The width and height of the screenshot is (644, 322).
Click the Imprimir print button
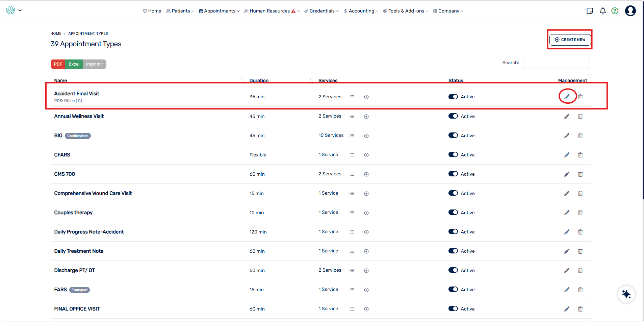[x=95, y=64]
